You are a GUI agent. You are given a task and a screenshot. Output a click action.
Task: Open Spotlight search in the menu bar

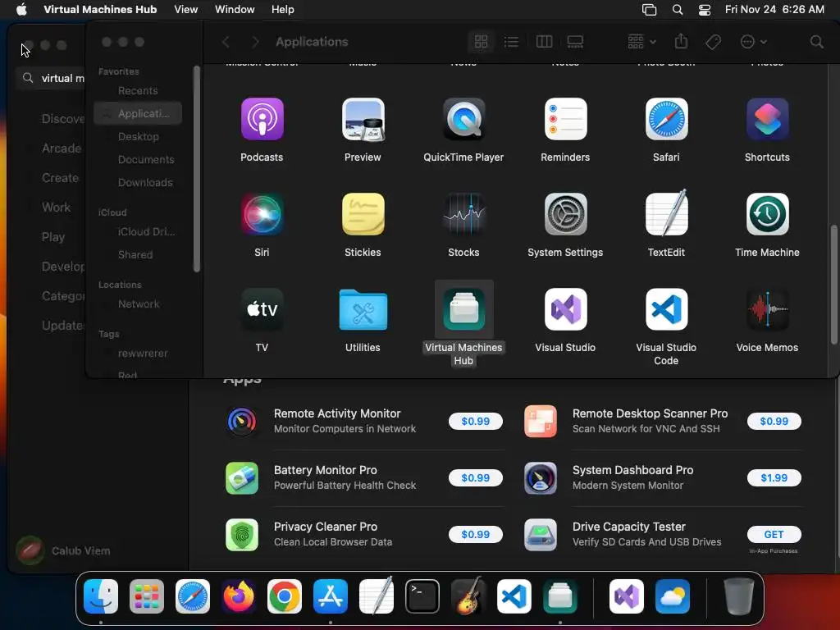[677, 10]
